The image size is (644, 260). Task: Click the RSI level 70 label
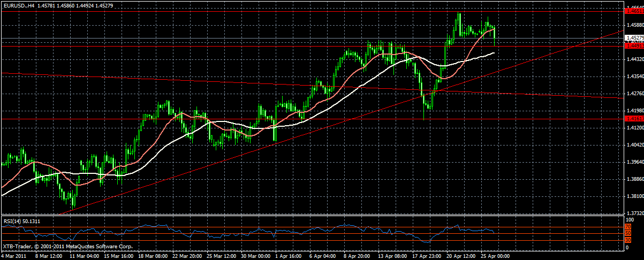point(628,227)
